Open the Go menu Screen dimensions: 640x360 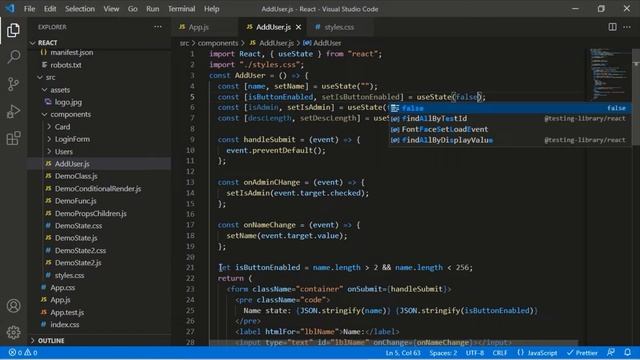coord(133,9)
